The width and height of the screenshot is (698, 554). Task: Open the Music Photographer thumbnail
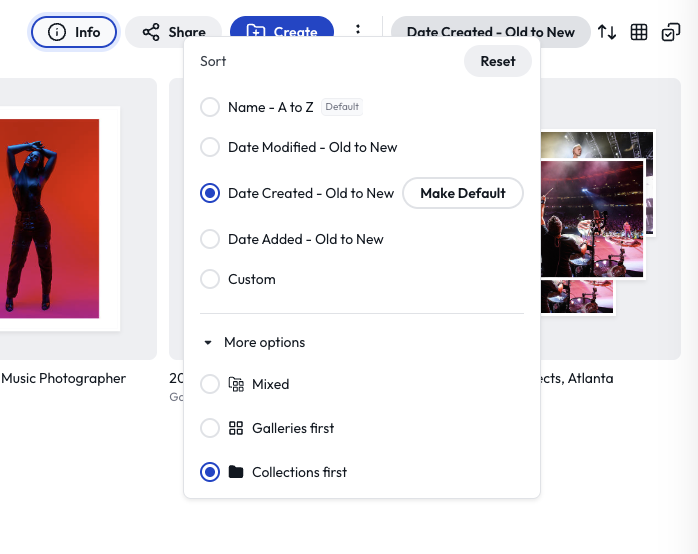pos(49,218)
